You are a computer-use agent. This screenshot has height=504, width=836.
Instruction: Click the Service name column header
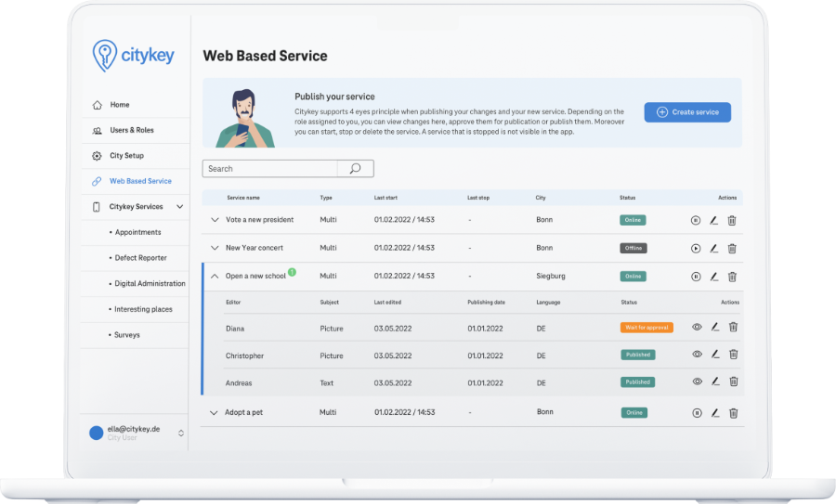[x=243, y=198]
